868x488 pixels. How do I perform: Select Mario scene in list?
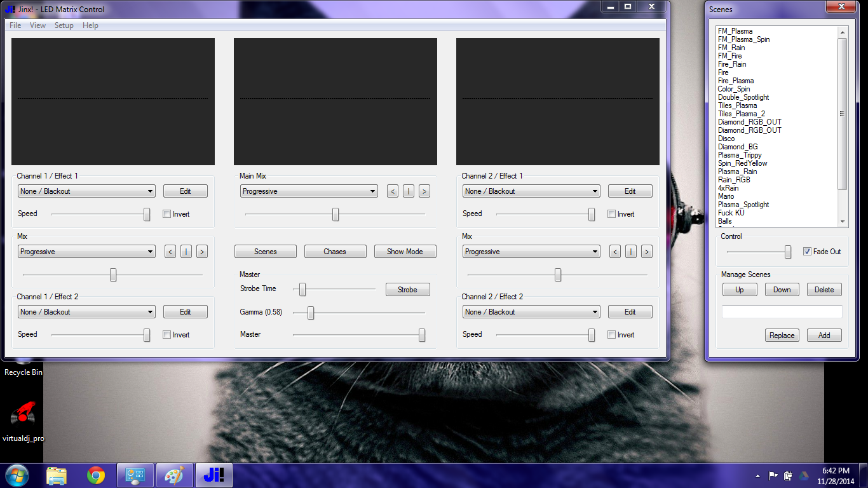(726, 196)
